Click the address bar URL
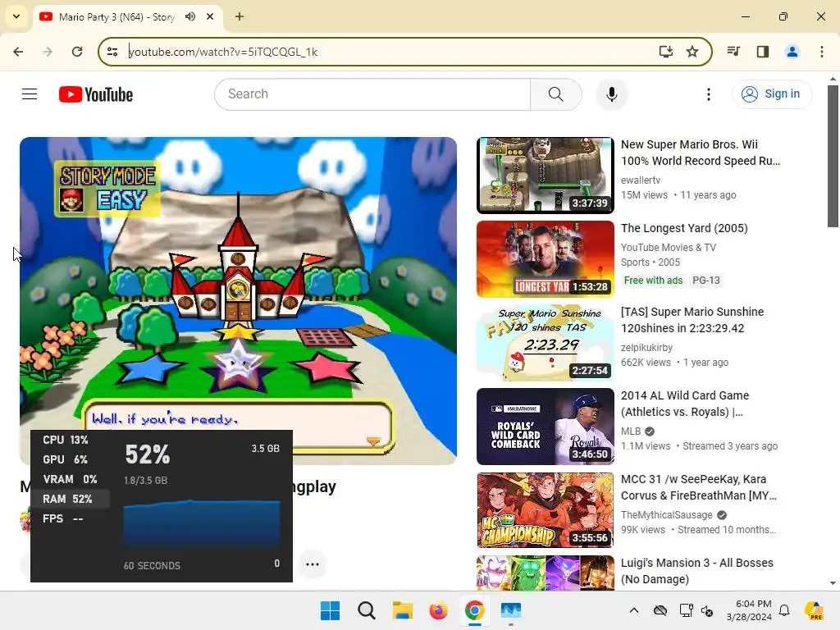This screenshot has width=840, height=630. (223, 52)
